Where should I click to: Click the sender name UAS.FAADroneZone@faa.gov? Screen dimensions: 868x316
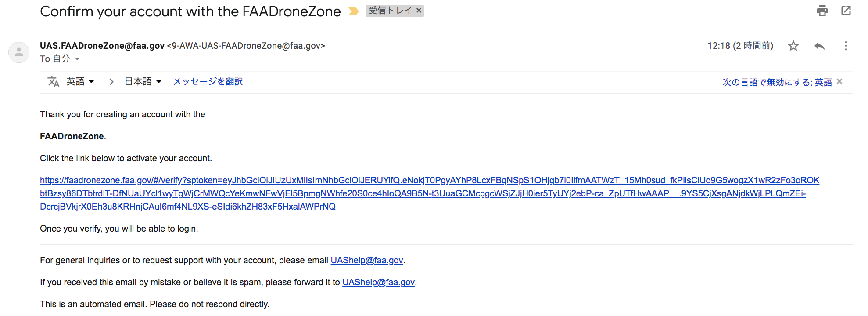tap(102, 46)
